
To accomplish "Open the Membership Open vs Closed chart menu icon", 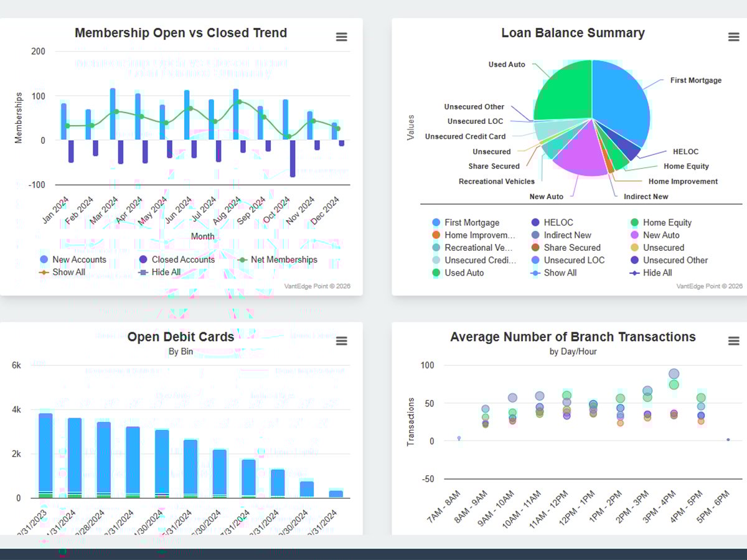I will tap(341, 37).
